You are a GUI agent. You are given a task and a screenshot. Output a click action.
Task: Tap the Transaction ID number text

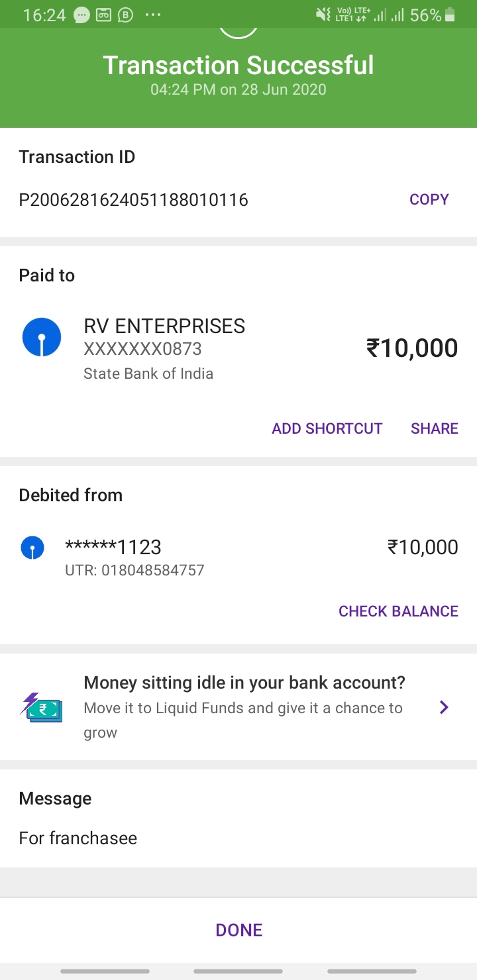point(133,199)
